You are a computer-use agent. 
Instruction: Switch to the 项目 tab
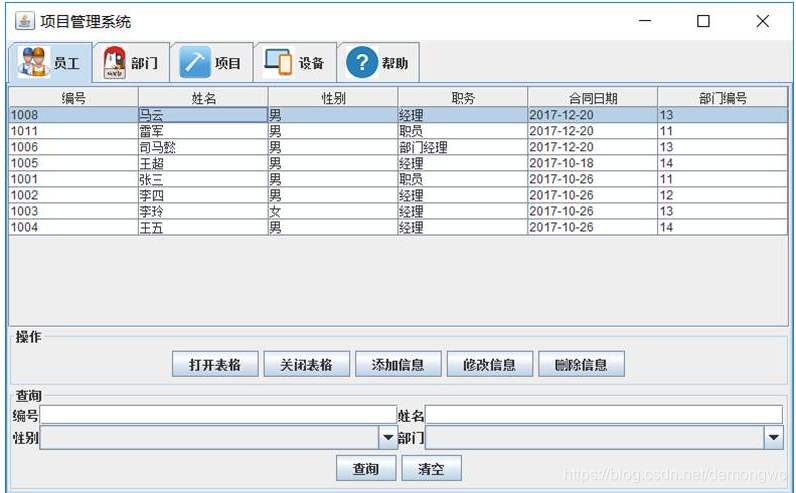pyautogui.click(x=211, y=62)
